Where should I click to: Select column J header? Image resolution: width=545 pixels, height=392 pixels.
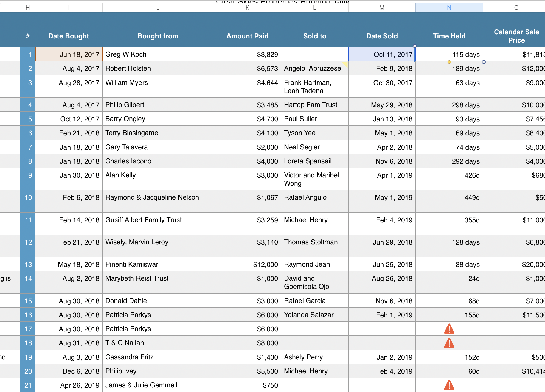click(x=158, y=8)
